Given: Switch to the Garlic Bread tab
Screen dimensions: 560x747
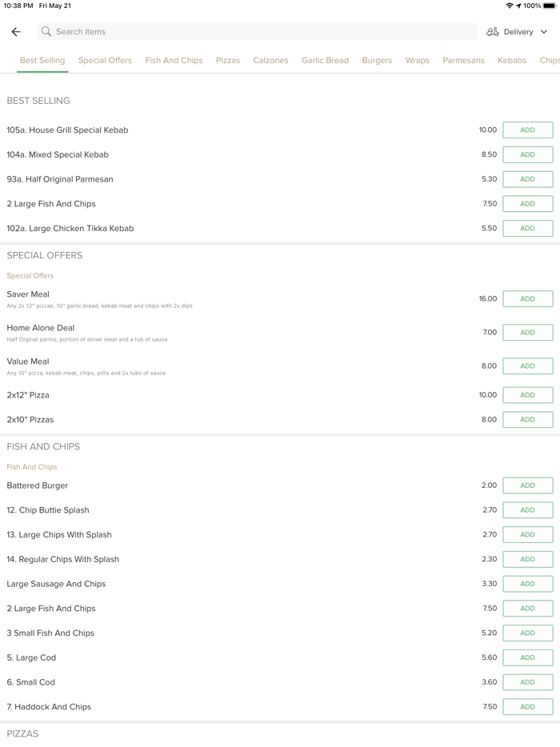Looking at the screenshot, I should coord(325,60).
